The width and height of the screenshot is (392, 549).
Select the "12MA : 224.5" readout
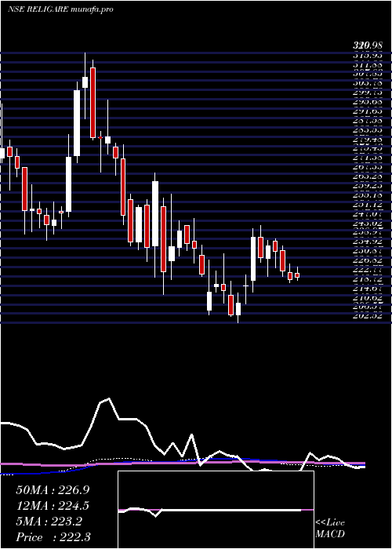point(53,506)
